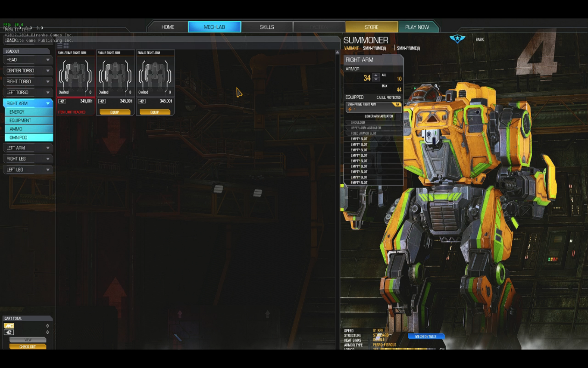
Task: Select equipped SMN-PRIME Right Arm item
Action: pos(373,107)
